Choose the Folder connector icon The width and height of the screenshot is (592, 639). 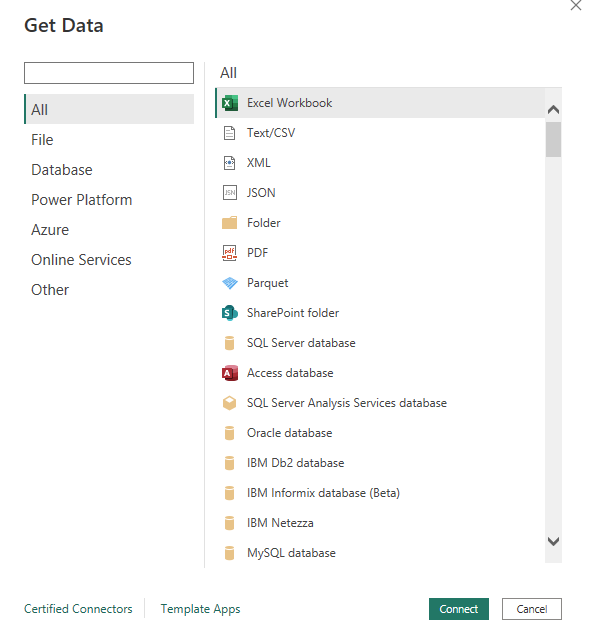229,223
